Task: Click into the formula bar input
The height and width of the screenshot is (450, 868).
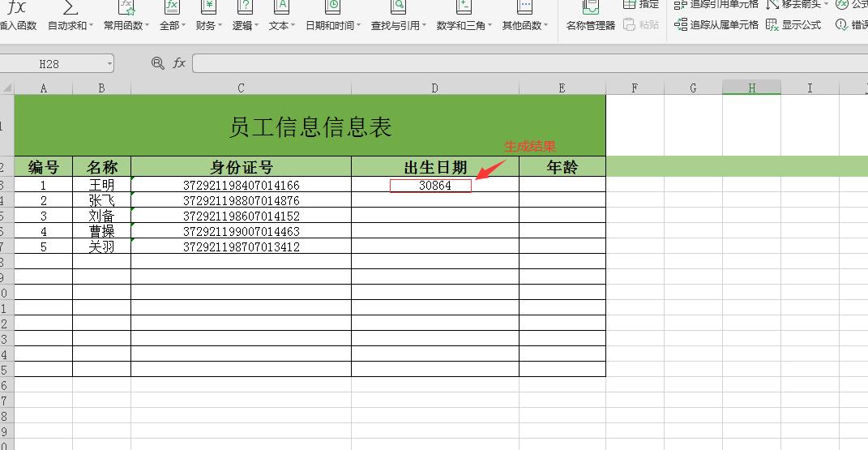Action: pyautogui.click(x=530, y=63)
